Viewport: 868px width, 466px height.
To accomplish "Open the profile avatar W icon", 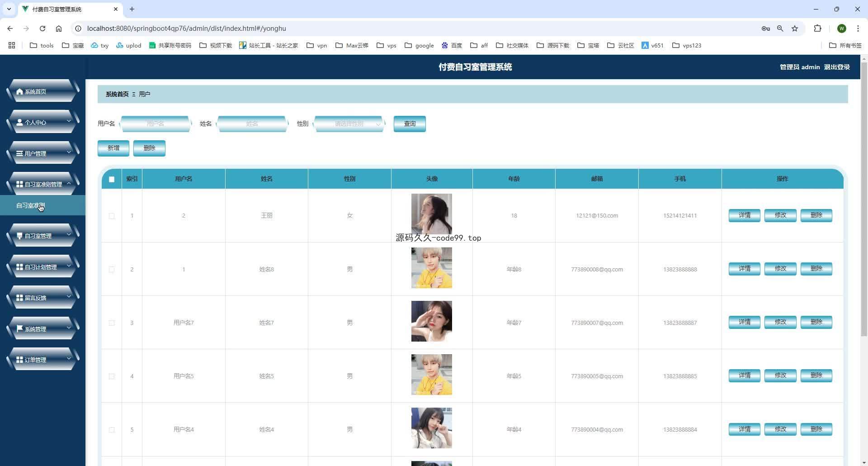I will click(x=842, y=29).
